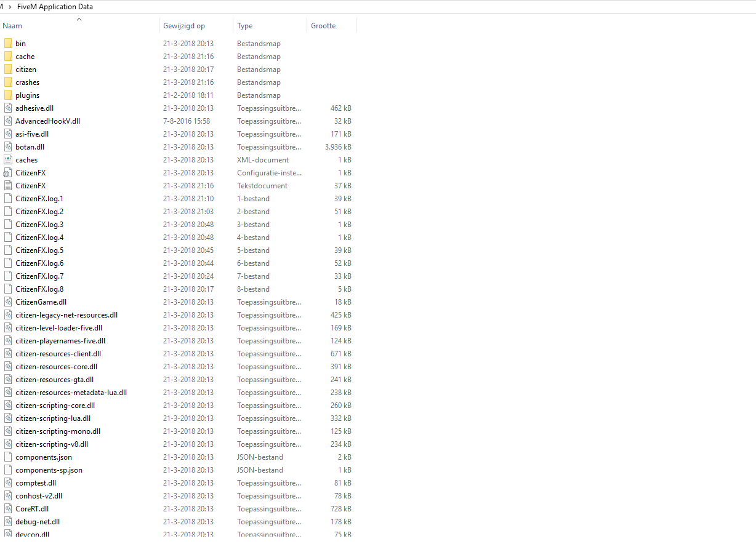Expand breadcrumb chevron before FiveM Application Data

coord(10,7)
